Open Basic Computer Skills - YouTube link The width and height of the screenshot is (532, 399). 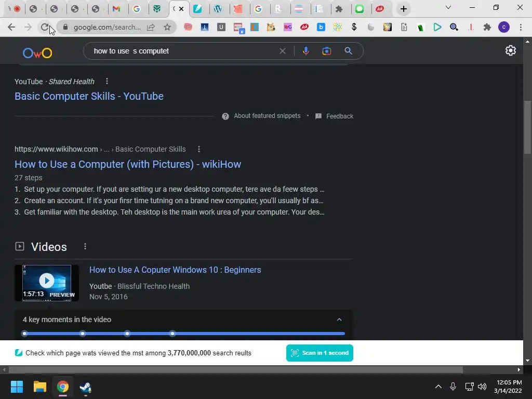(89, 96)
